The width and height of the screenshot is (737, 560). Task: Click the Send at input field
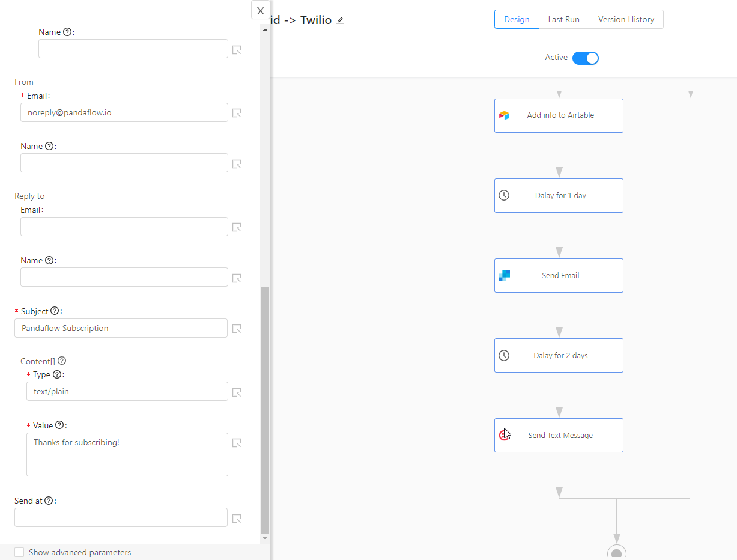121,517
